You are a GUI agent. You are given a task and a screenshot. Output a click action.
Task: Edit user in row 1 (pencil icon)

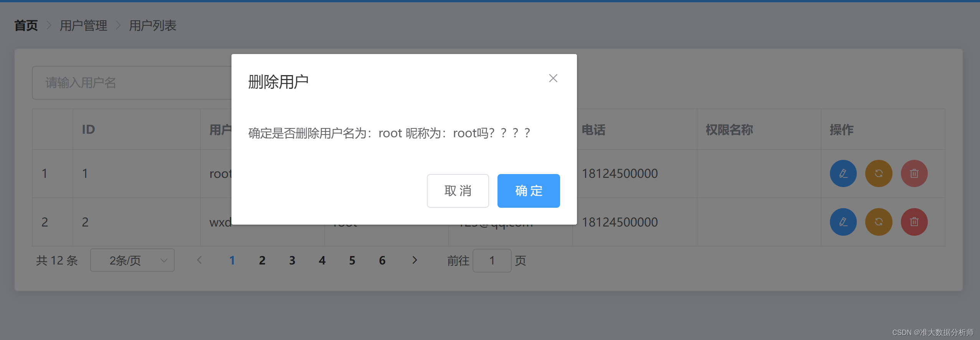click(x=843, y=173)
